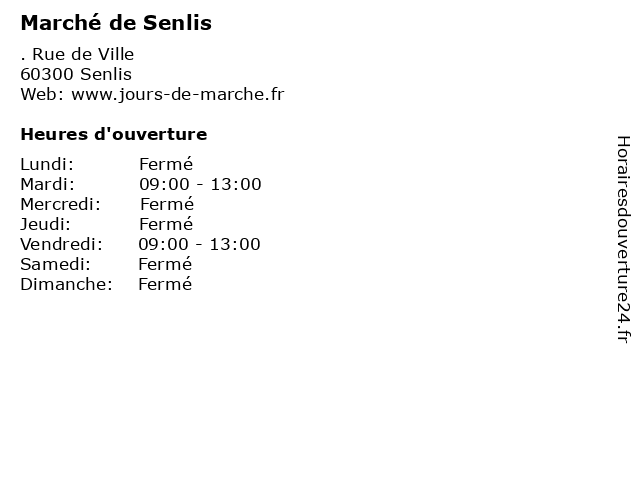Click the Samedi day label

(x=56, y=264)
